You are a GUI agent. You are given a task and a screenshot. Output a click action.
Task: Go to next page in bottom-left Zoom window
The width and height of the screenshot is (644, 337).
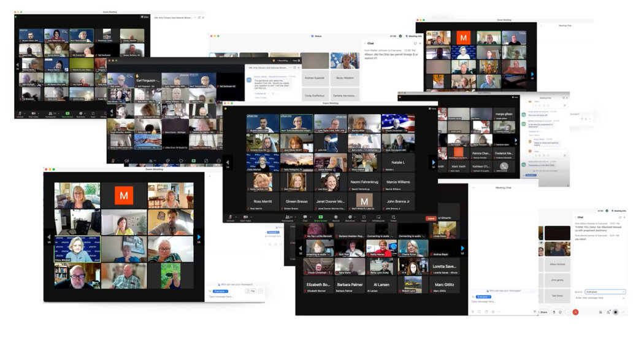(x=199, y=238)
